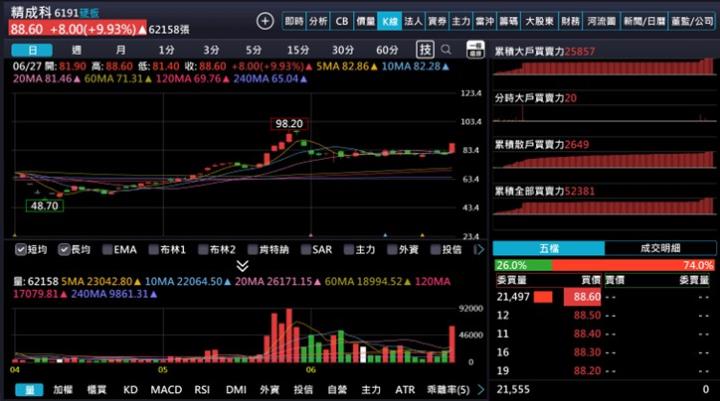Open the 法人 top tab
The image size is (720, 401).
tap(413, 21)
